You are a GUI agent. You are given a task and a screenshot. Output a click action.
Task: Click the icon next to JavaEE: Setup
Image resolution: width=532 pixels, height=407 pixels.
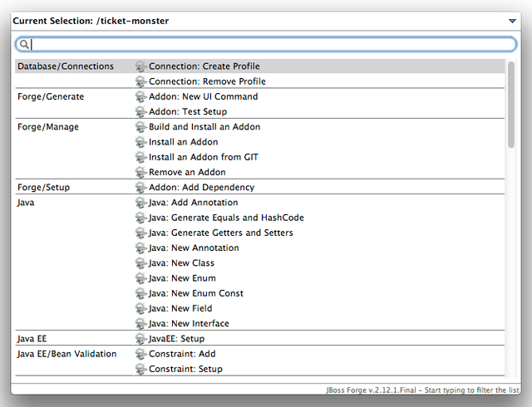140,339
